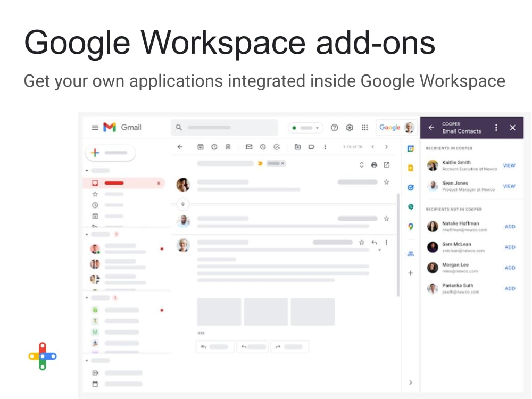This screenshot has width=532, height=399.
Task: Snooze the email with the clock icon
Action: (262, 147)
